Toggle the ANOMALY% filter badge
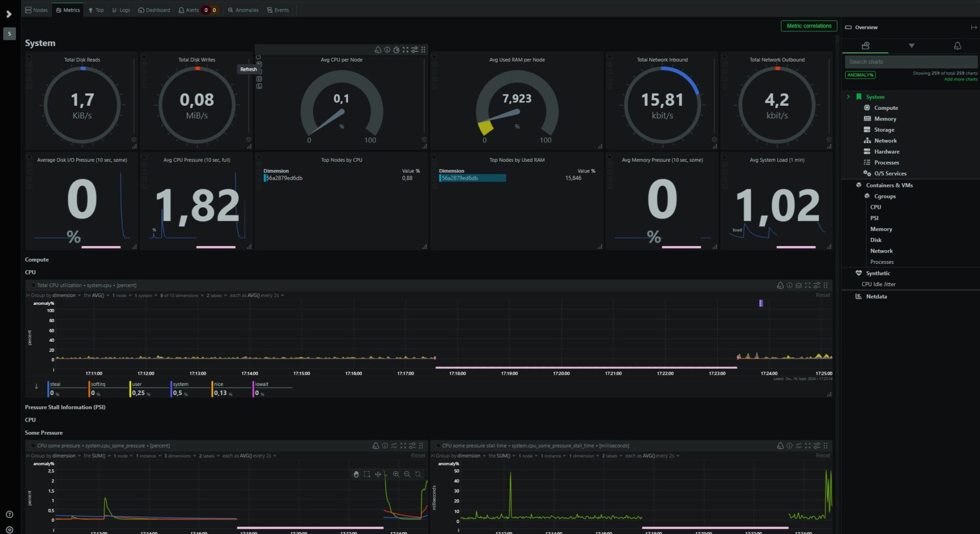Viewport: 980px width, 534px height. pos(860,75)
